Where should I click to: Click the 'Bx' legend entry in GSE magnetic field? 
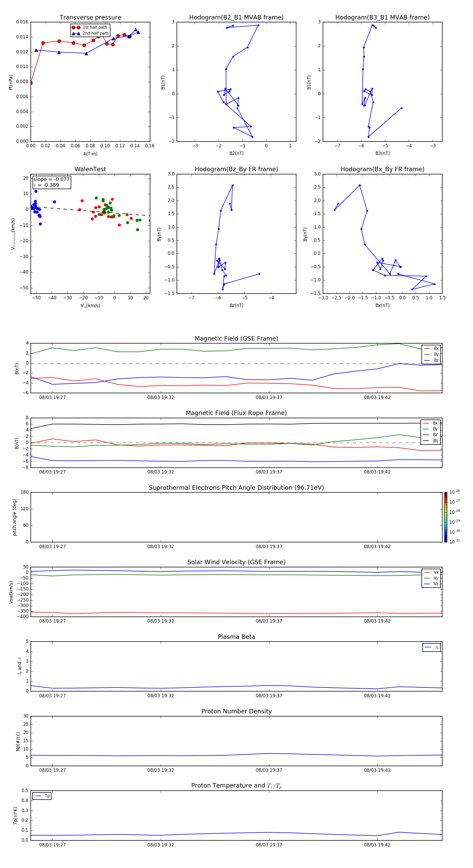point(431,349)
